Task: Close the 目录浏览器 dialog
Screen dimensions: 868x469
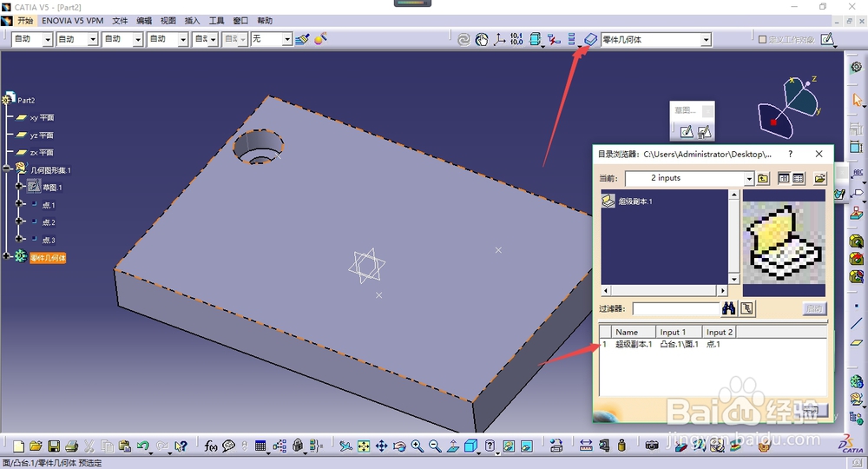Action: coord(819,154)
